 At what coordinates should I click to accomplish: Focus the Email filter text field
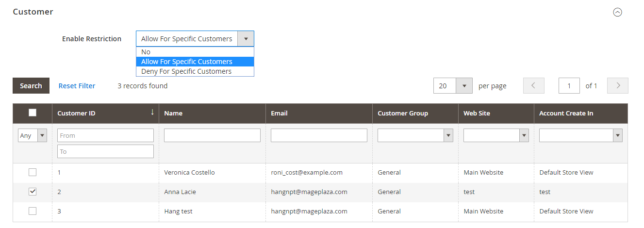(x=319, y=135)
